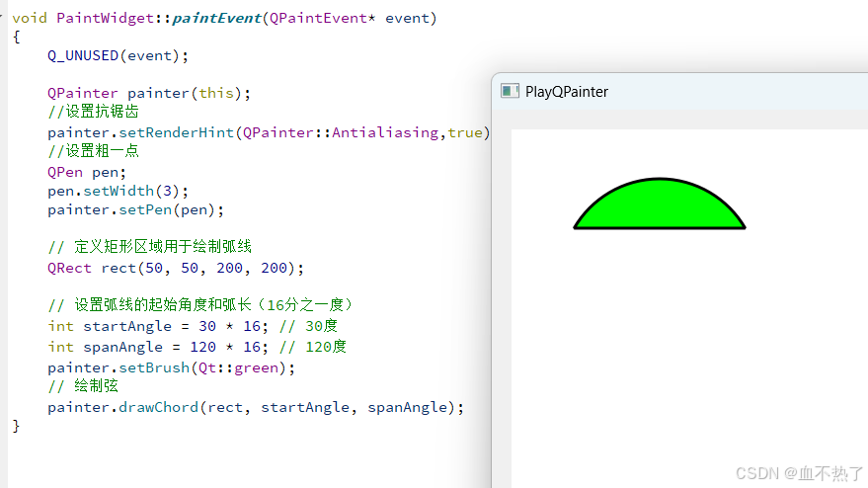
Task: Click the comment // 绘制弦
Action: (x=83, y=385)
